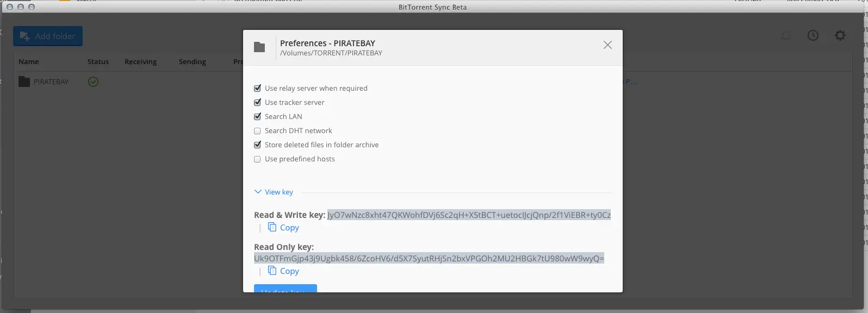Image resolution: width=868 pixels, height=313 pixels.
Task: Sort by Receiving column header
Action: [x=140, y=61]
